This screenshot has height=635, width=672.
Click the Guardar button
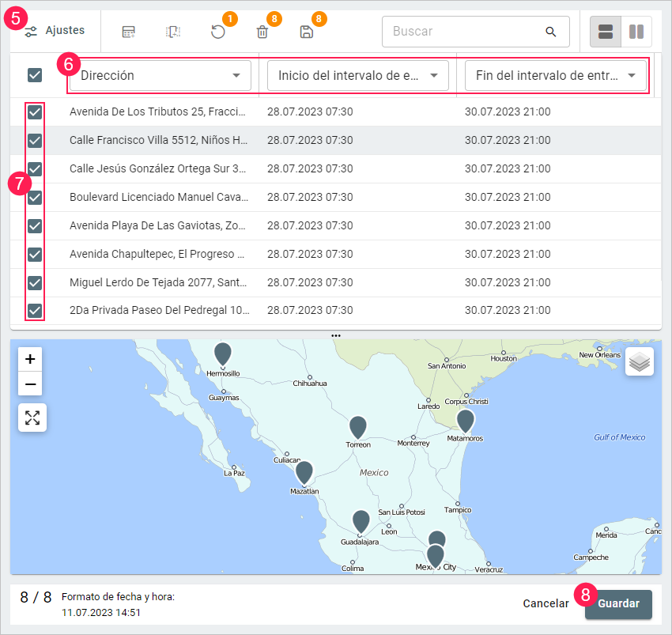618,603
